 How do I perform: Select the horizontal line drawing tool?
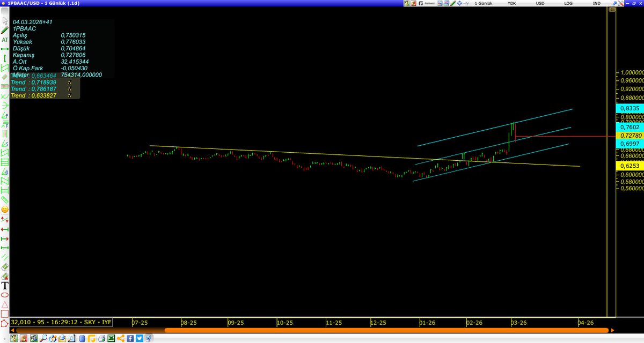tap(5, 49)
